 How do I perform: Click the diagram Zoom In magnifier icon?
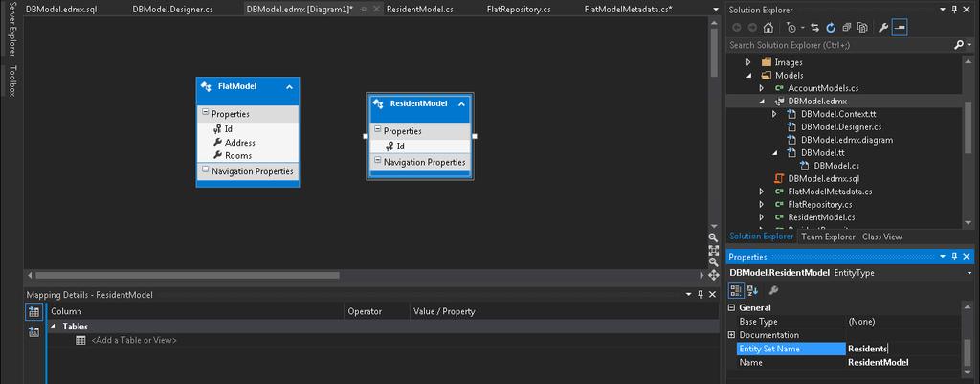click(713, 237)
